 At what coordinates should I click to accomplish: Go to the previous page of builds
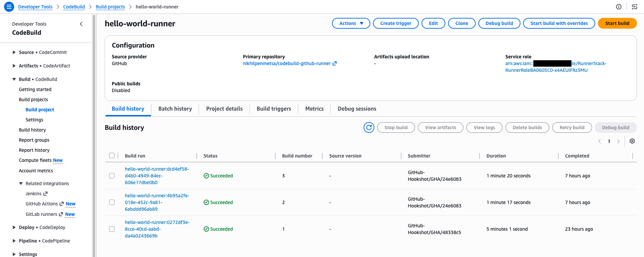point(600,141)
